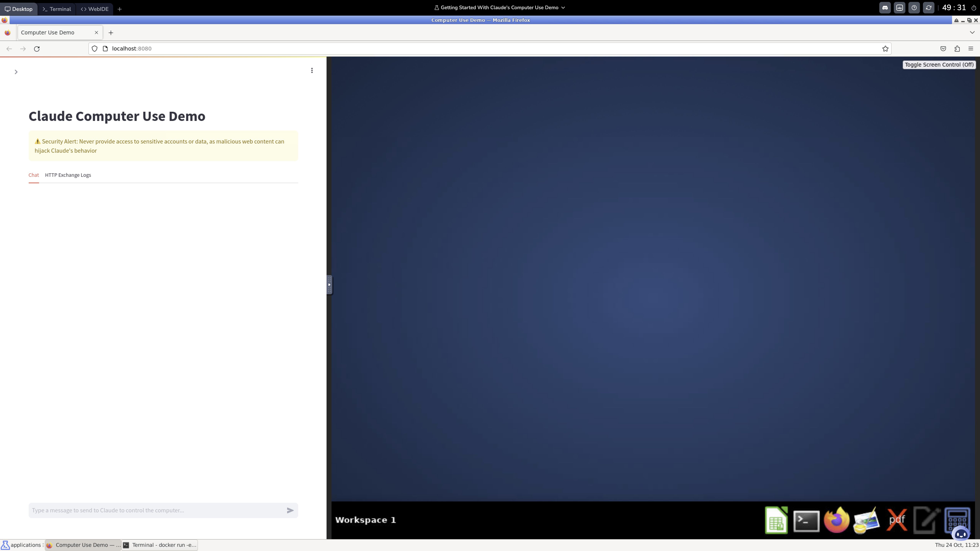
Task: Toggle Screen Control off
Action: click(939, 65)
